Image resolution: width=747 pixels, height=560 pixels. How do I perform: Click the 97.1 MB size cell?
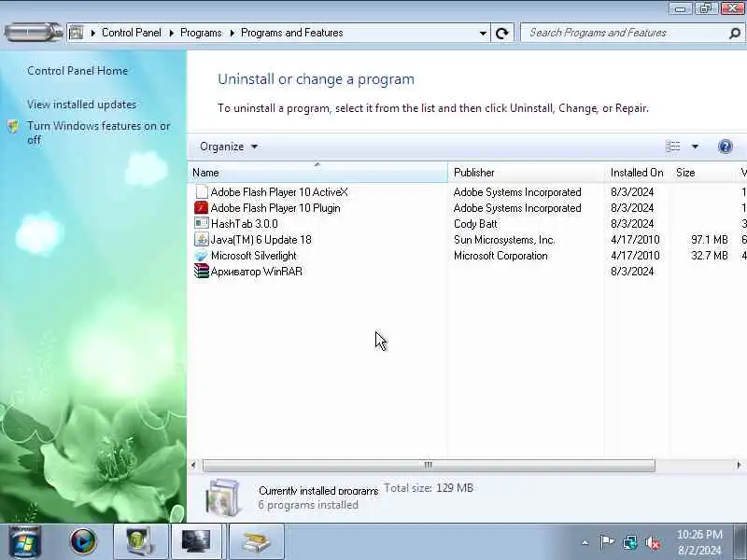710,240
